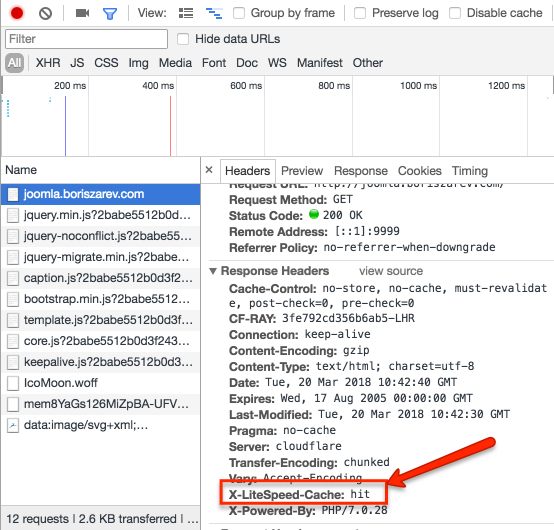Filter requests by Other
554x530 pixels.
(367, 63)
